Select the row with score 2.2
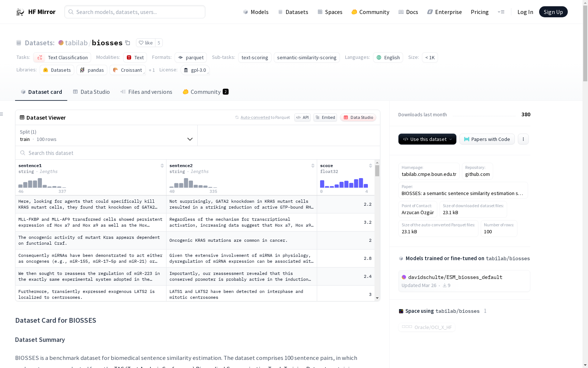Image resolution: width=588 pixels, height=368 pixels. pos(195,204)
